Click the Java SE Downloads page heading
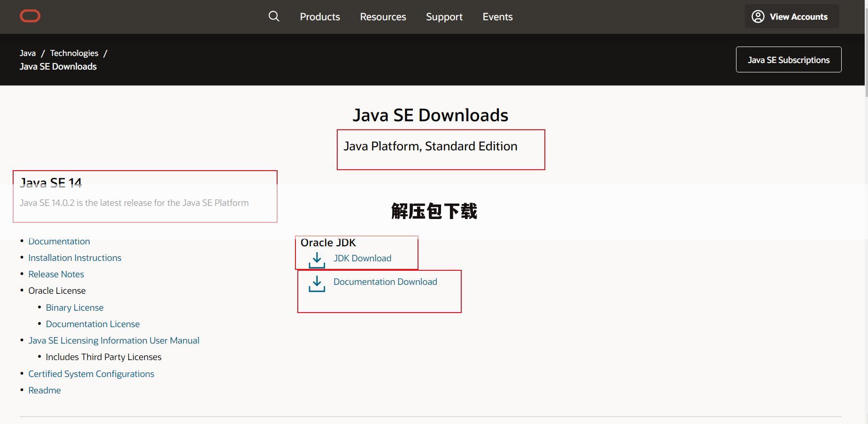The height and width of the screenshot is (424, 868). (x=430, y=115)
